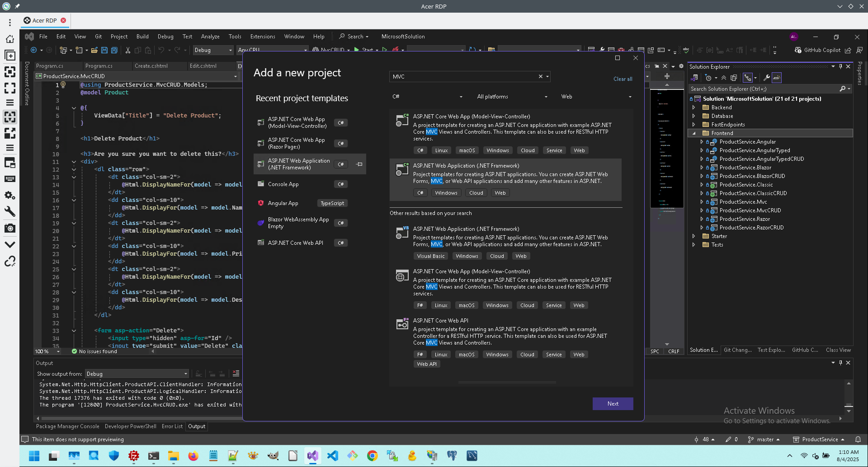868x467 pixels.
Task: Click the Save icon in the toolbar
Action: click(104, 50)
